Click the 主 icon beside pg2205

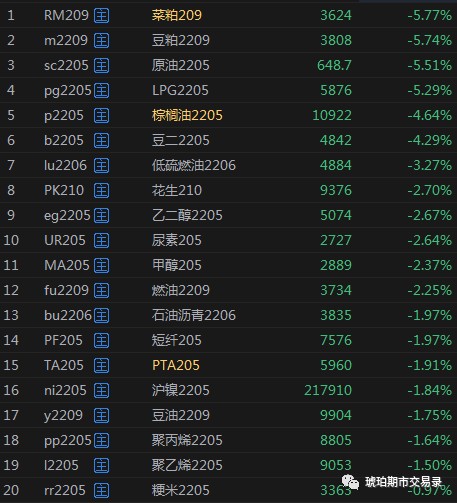point(101,90)
